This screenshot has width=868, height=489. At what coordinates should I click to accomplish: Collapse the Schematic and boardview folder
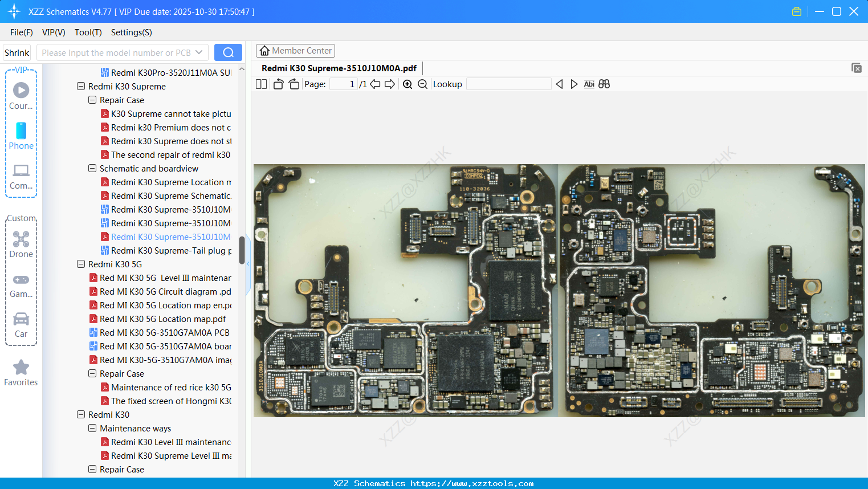pyautogui.click(x=92, y=169)
